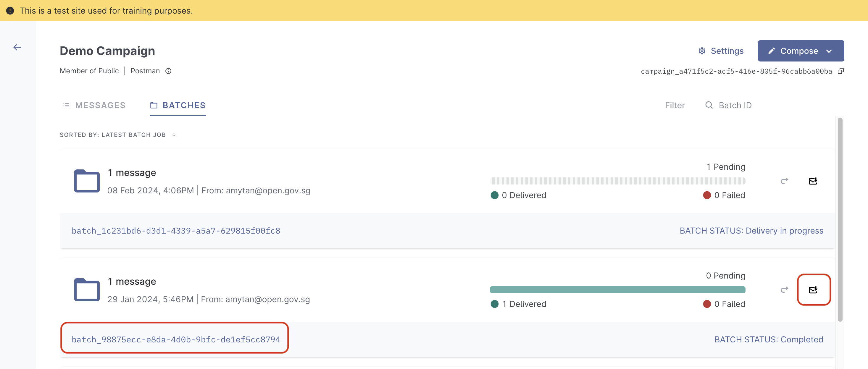Click the info icon beside Postman
The image size is (868, 369).
168,71
